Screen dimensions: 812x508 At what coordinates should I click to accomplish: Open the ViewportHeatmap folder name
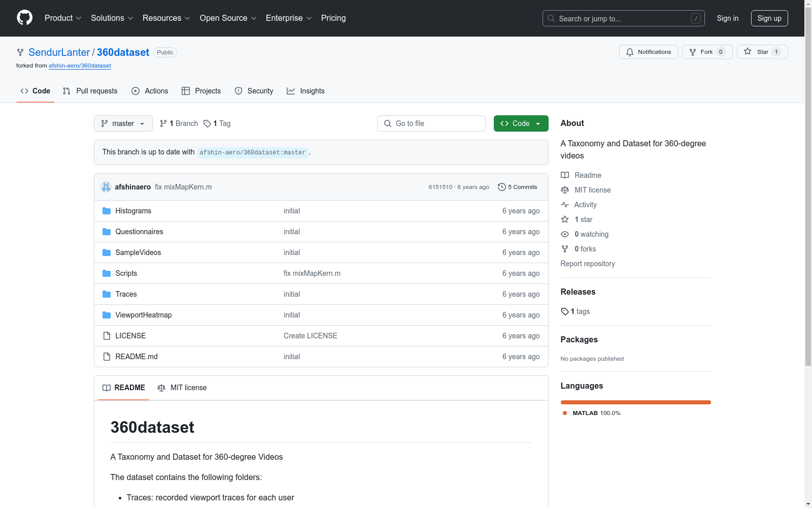pos(144,315)
